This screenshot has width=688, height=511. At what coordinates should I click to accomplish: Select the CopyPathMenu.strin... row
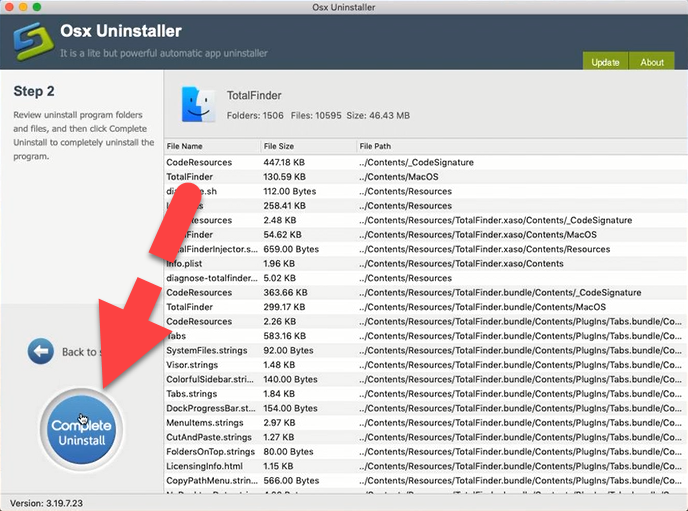coord(426,481)
